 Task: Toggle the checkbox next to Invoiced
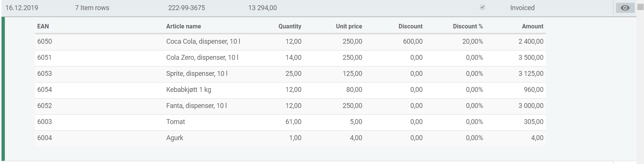482,7
